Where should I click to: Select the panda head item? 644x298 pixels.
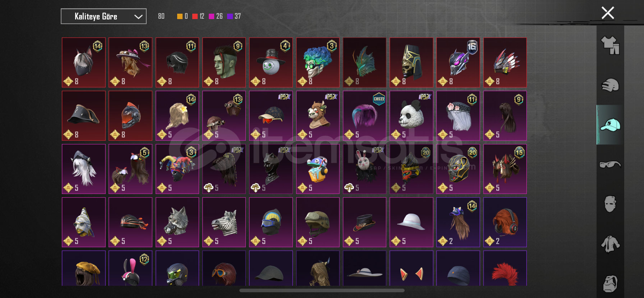click(x=411, y=116)
